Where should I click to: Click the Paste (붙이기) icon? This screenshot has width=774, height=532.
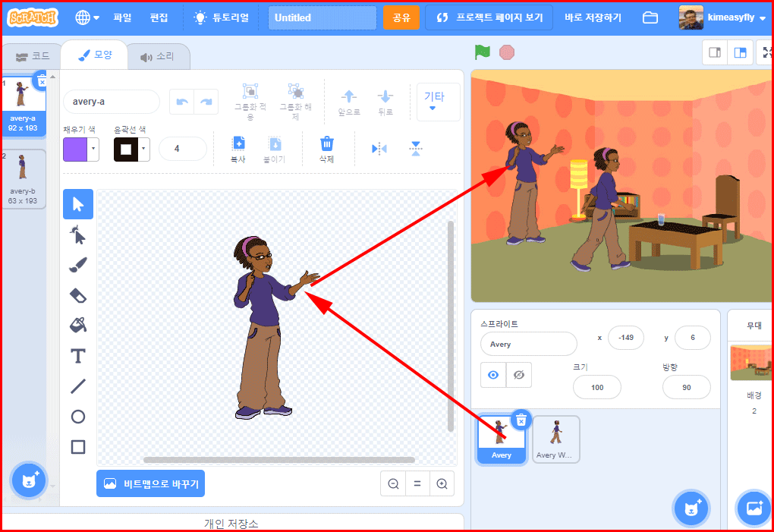point(275,143)
